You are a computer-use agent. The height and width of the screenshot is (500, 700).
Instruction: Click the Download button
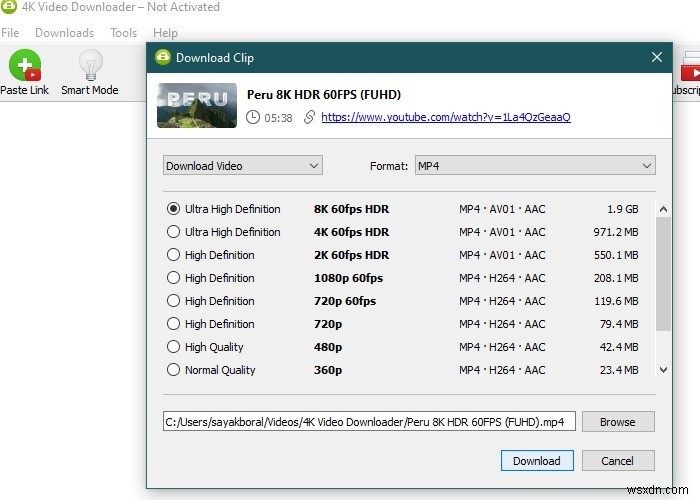[x=537, y=460]
